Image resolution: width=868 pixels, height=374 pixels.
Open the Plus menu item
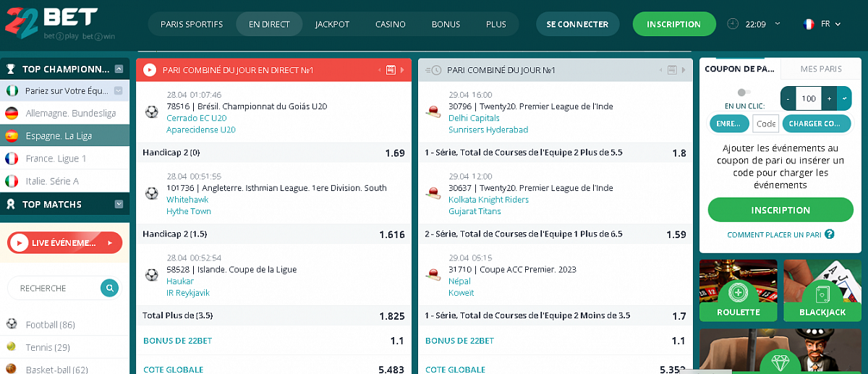pos(496,24)
